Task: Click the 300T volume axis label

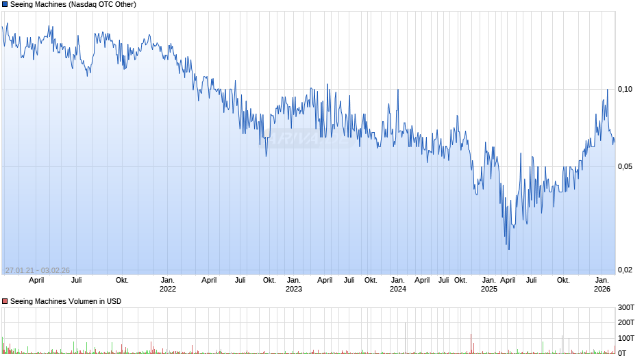Action: [x=626, y=307]
